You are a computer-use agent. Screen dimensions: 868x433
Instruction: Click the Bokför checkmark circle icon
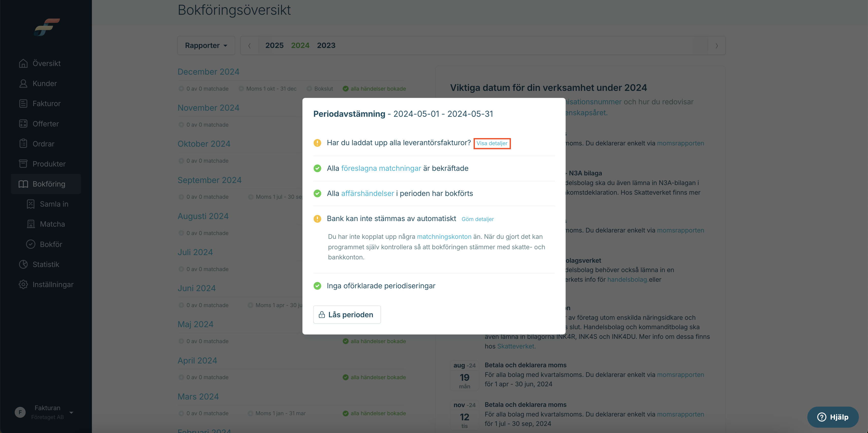click(x=31, y=244)
